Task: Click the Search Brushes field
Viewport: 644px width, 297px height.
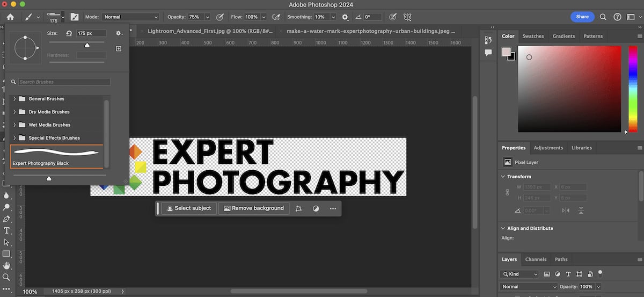Action: tap(64, 82)
